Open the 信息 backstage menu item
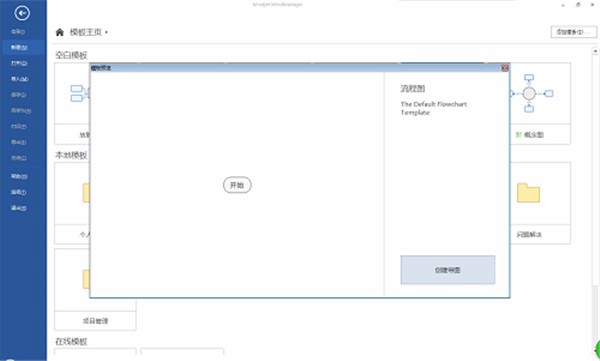The image size is (600, 361). click(18, 32)
